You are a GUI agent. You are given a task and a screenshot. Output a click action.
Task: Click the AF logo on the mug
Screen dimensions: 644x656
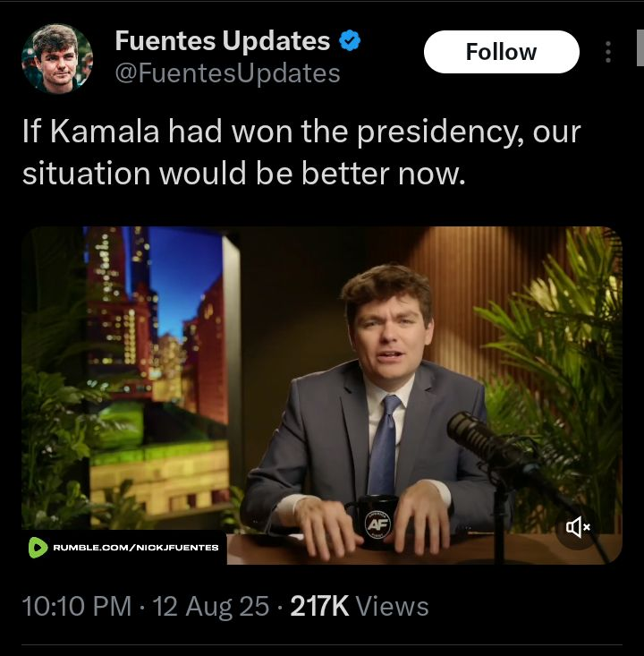click(376, 524)
